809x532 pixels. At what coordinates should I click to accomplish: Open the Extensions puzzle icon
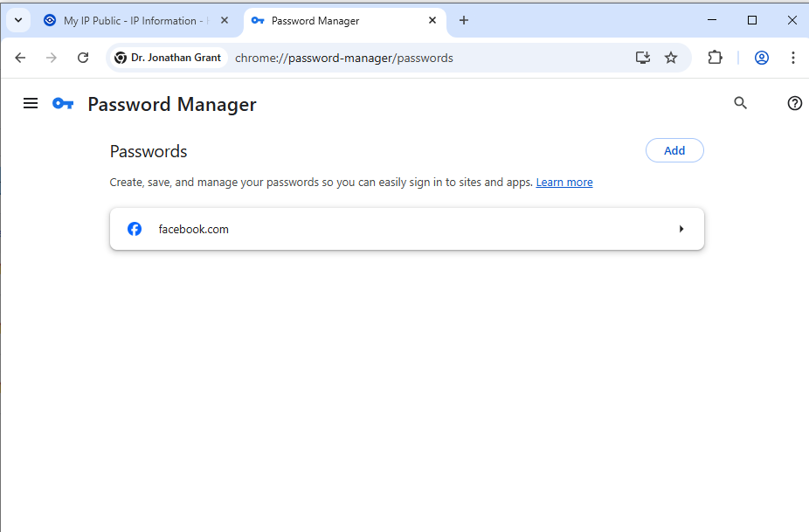coord(715,58)
